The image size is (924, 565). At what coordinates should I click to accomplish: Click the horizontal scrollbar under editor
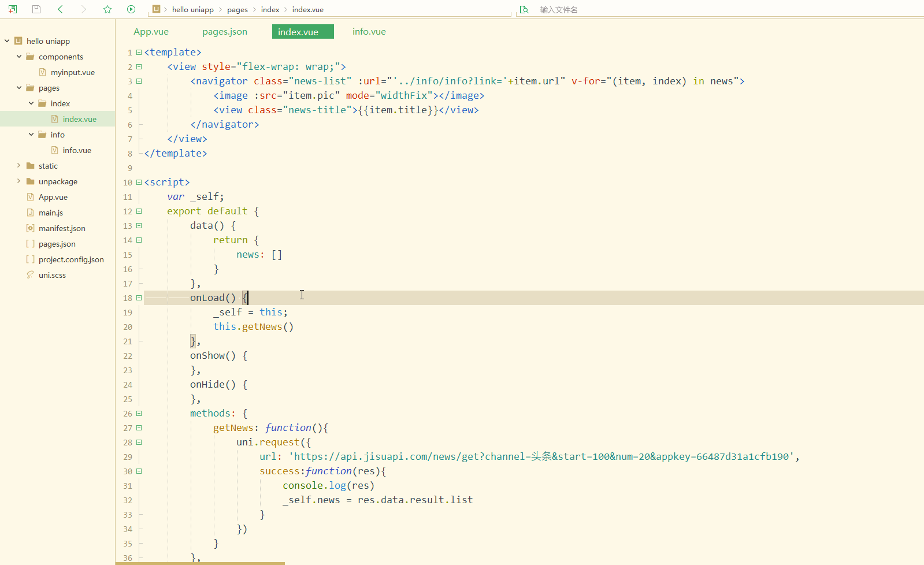point(200,563)
